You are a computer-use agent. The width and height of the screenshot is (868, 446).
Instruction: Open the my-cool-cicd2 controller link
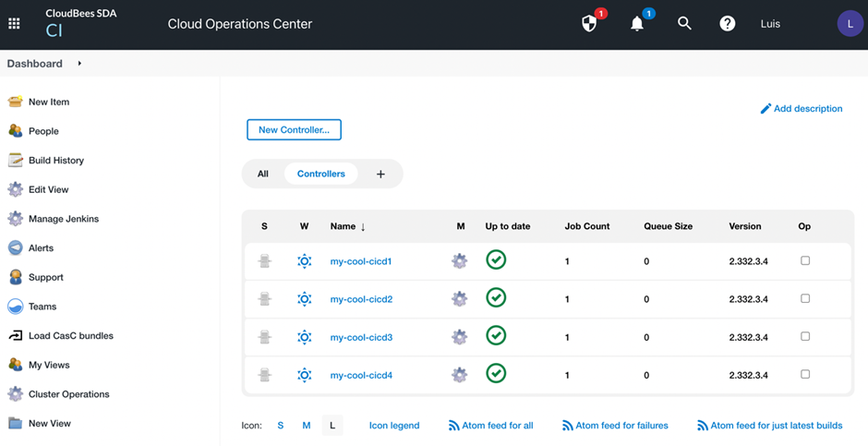point(361,299)
